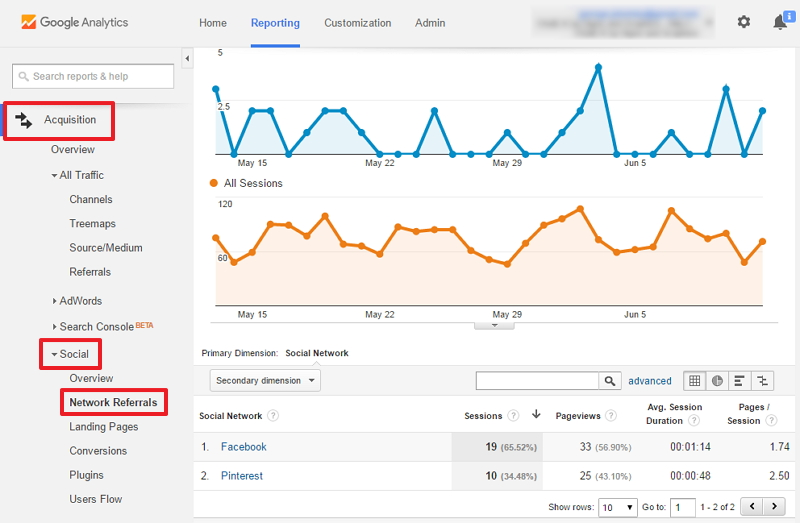Open the notifications bell icon
800x523 pixels.
coord(780,22)
